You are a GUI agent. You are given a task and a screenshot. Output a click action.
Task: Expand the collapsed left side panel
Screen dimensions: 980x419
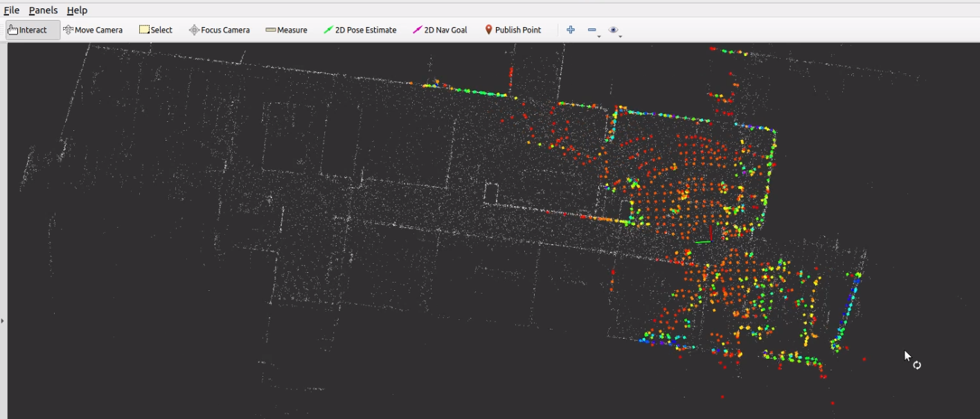3,321
